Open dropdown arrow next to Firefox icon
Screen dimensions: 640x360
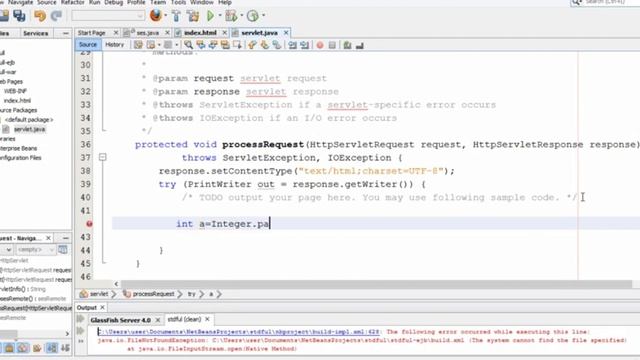[x=165, y=16]
